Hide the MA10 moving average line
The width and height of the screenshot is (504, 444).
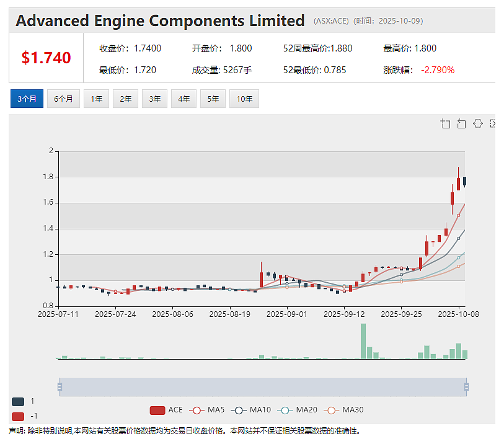click(x=251, y=410)
